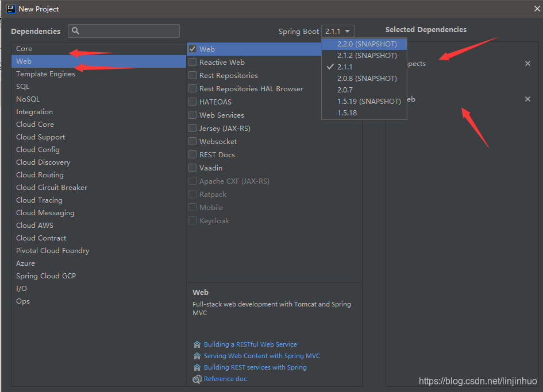This screenshot has height=392, width=543.
Task: Click the disabled Mobile checkbox
Action: pos(192,207)
